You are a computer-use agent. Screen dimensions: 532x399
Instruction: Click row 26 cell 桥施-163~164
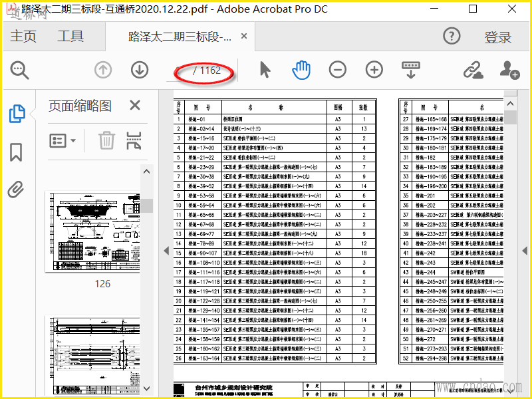(203, 358)
